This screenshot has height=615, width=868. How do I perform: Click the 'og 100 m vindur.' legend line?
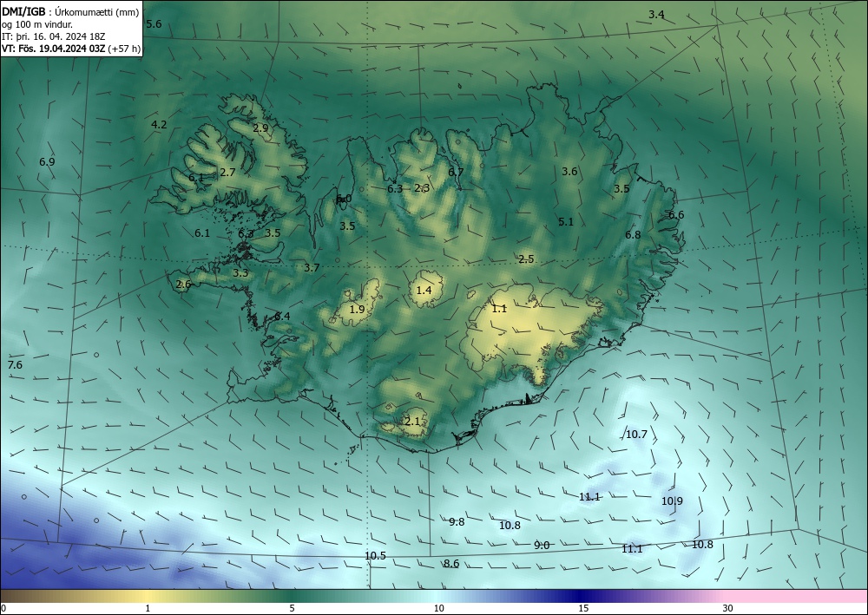click(37, 24)
